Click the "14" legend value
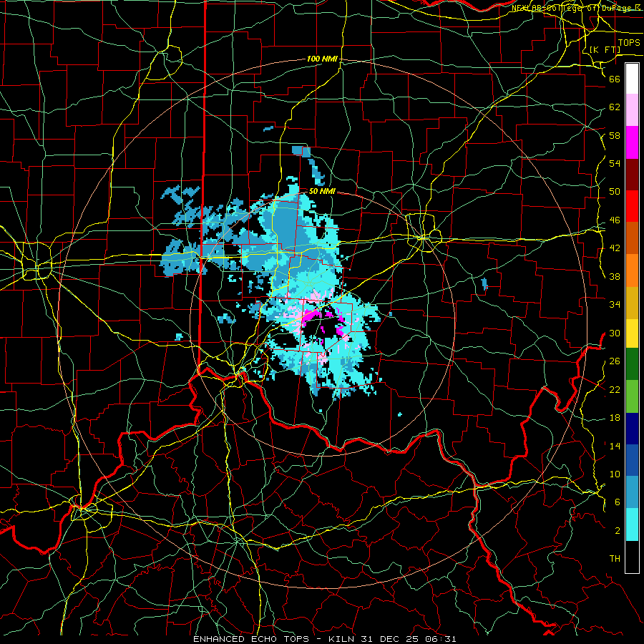 point(615,446)
